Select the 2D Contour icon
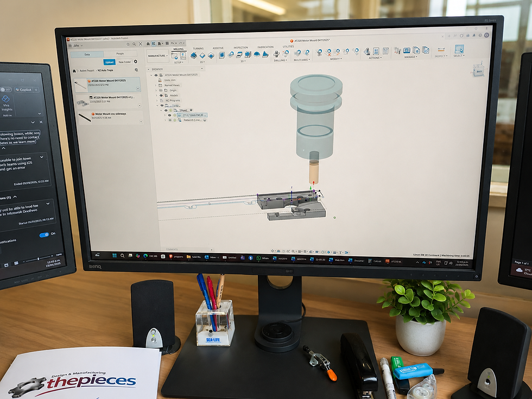This screenshot has width=532, height=399. click(x=211, y=55)
